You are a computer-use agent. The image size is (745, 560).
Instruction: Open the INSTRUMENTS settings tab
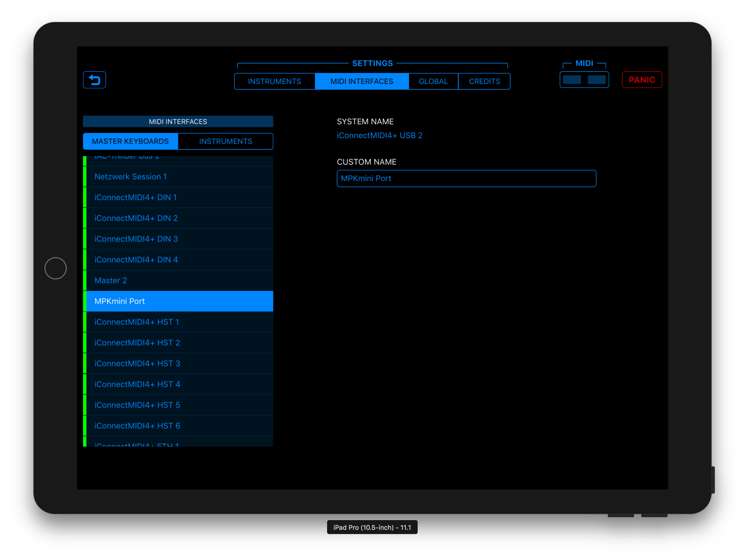pos(274,82)
